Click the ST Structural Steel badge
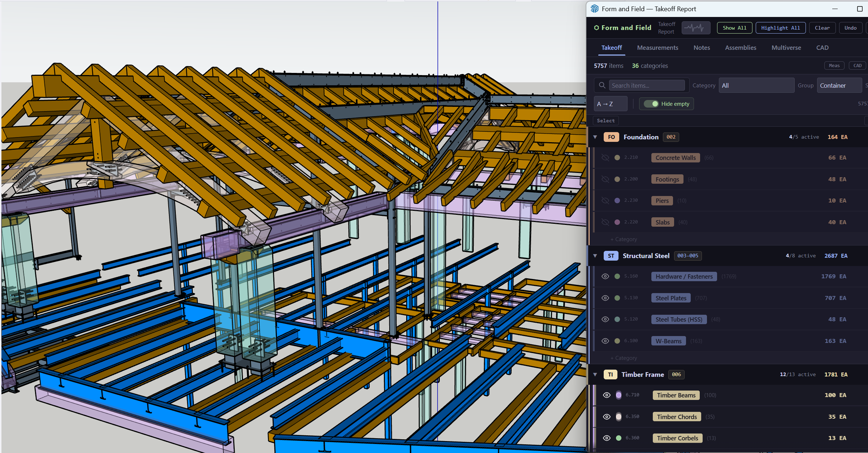This screenshot has width=868, height=453. click(x=611, y=256)
